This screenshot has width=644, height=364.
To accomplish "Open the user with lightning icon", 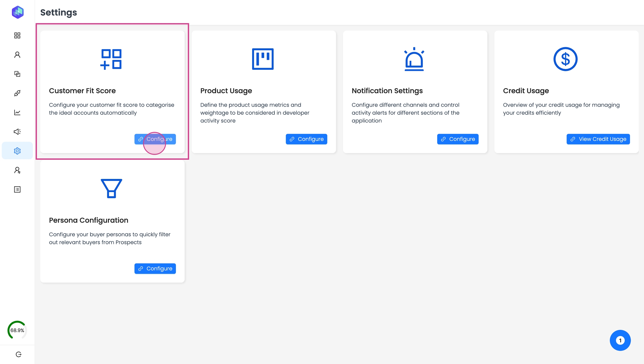I will [x=17, y=170].
